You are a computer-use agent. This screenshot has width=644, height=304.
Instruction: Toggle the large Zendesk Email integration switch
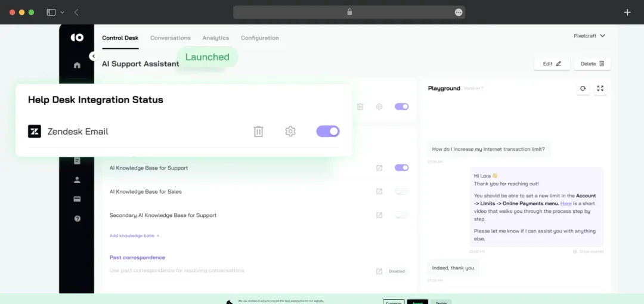[x=328, y=132]
